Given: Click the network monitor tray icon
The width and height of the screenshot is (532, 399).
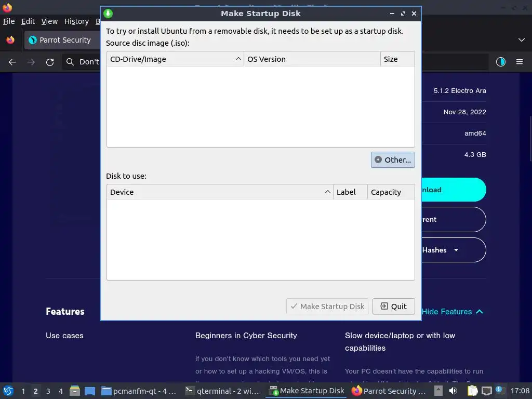Looking at the screenshot, I should (486, 391).
